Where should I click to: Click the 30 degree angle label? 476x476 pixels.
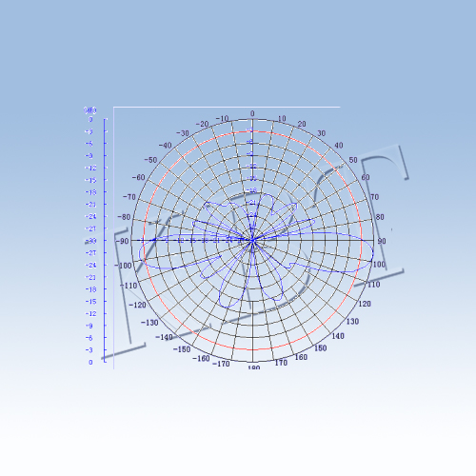tap(322, 133)
